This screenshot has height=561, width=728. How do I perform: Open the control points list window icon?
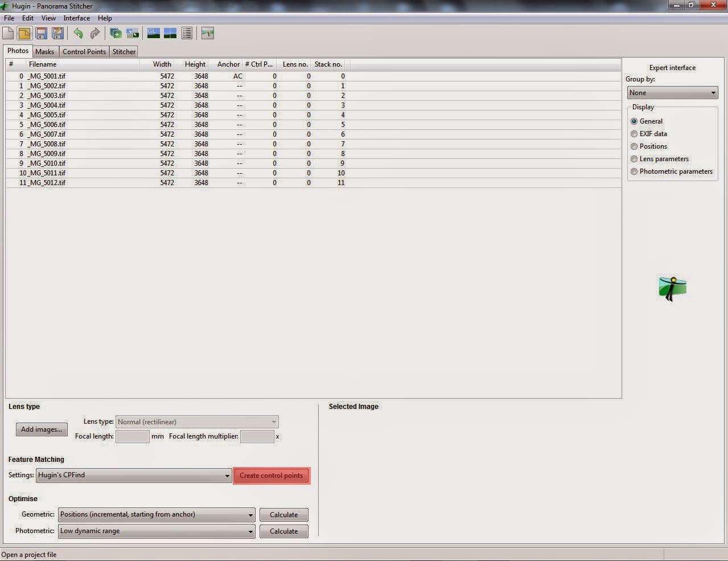point(187,33)
